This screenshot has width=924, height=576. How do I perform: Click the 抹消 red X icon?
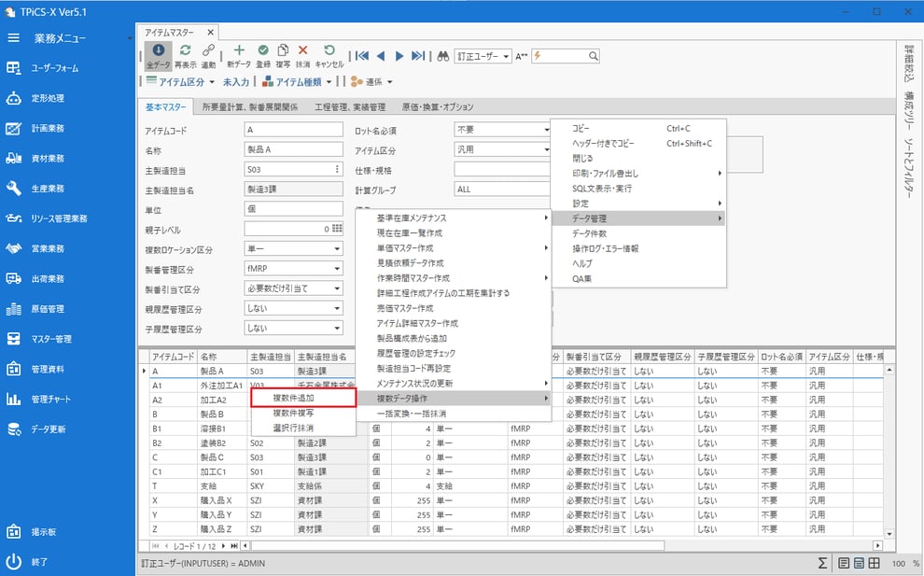pyautogui.click(x=302, y=55)
